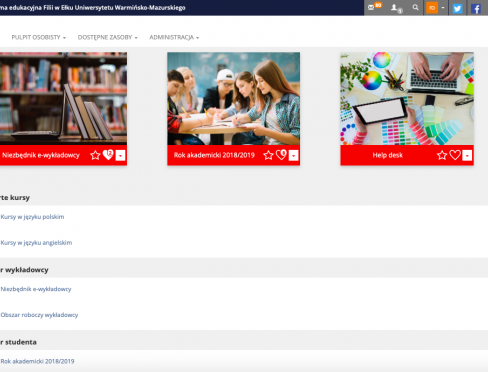This screenshot has height=372, width=488.
Task: Expand dropdown on Help desk card
Action: pos(467,155)
